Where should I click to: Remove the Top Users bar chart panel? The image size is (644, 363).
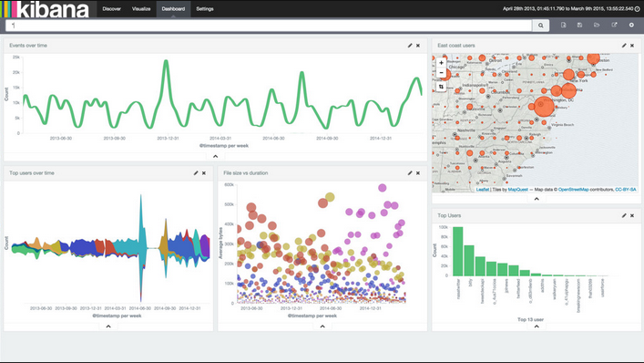point(632,215)
